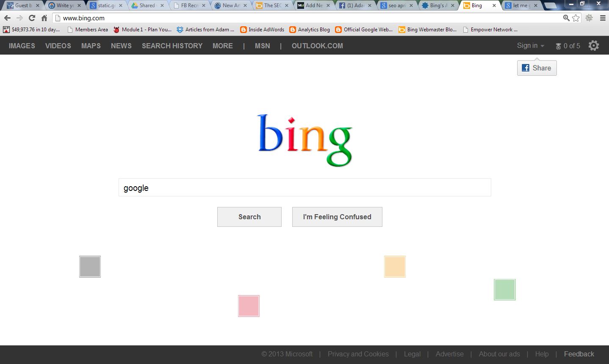Switch to the static.g tab
609x364 pixels.
point(106,6)
